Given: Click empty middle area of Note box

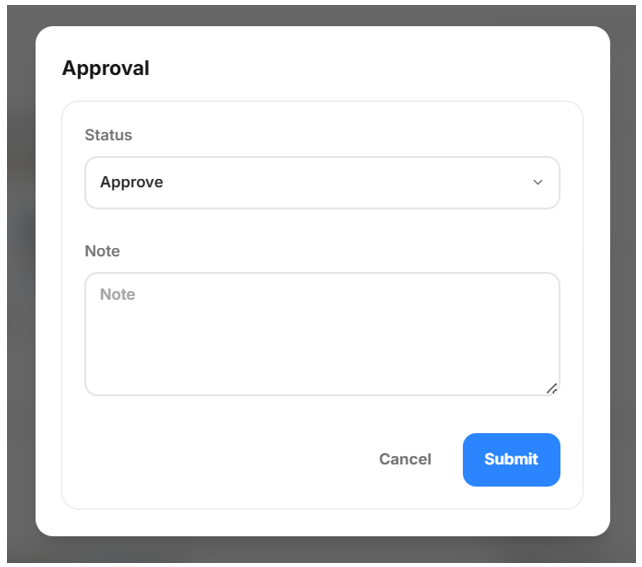Looking at the screenshot, I should pos(322,340).
